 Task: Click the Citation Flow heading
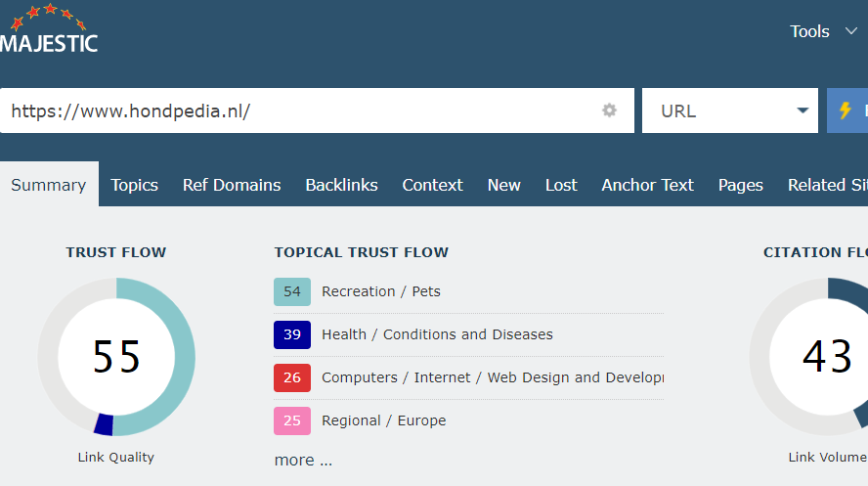(x=815, y=252)
